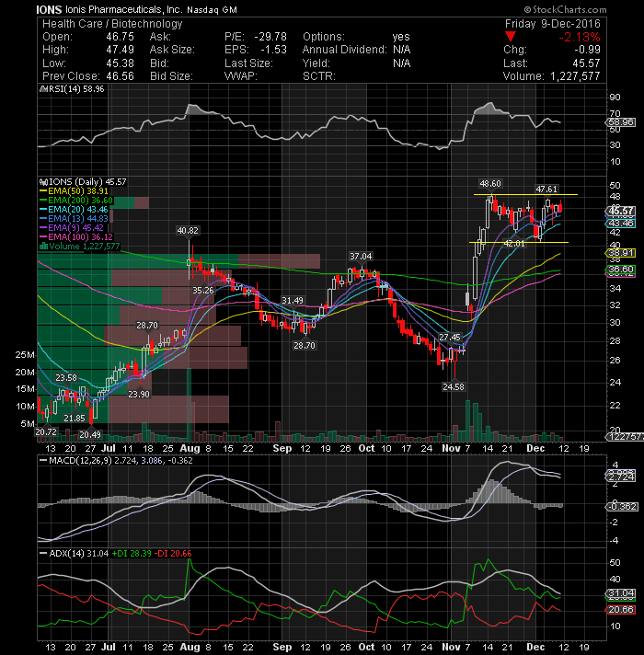Click the 25M volume axis label
This screenshot has width=644, height=655.
[x=25, y=355]
